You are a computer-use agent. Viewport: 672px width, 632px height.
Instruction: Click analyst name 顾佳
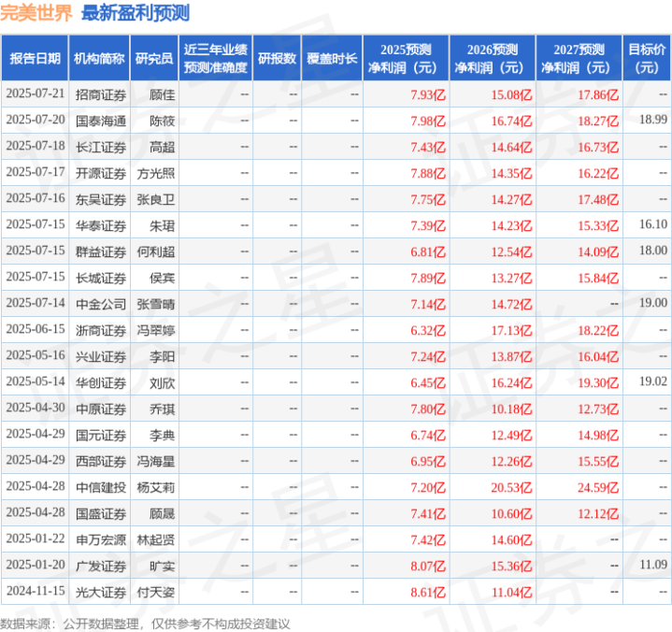(x=162, y=94)
